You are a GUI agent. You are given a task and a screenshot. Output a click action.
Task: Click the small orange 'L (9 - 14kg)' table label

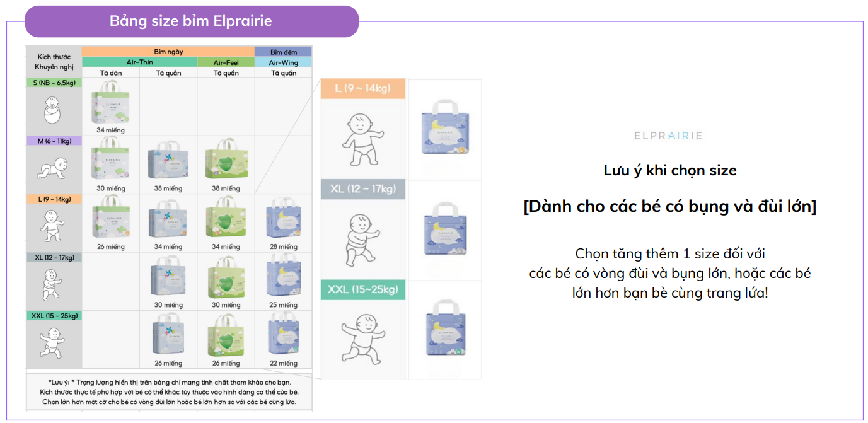click(x=54, y=199)
